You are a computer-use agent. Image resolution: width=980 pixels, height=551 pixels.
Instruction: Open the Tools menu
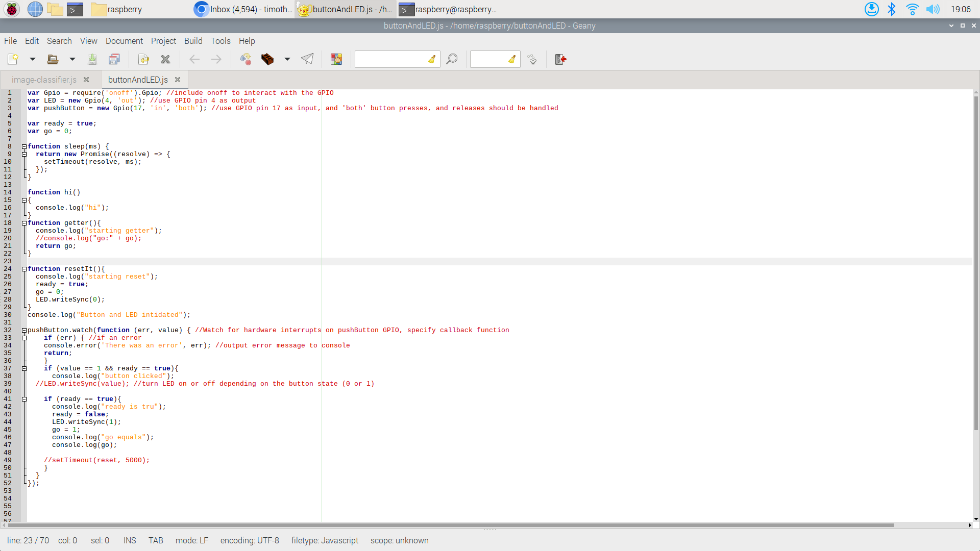click(x=220, y=41)
